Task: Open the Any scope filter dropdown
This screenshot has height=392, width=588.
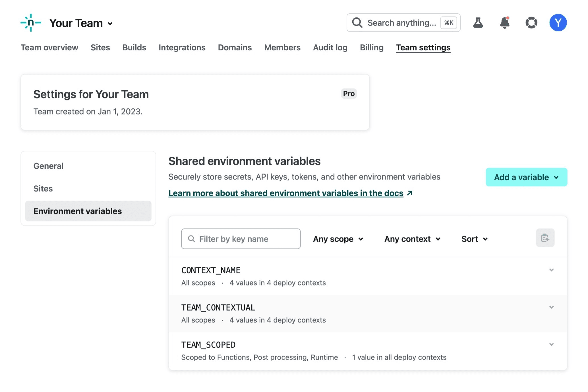Action: pos(338,239)
